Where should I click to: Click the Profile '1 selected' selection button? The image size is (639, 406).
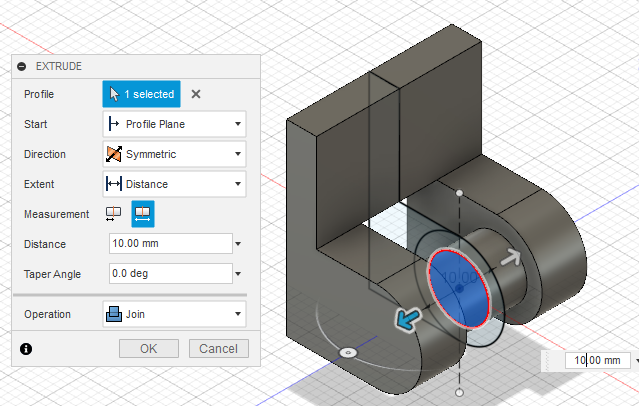click(141, 94)
